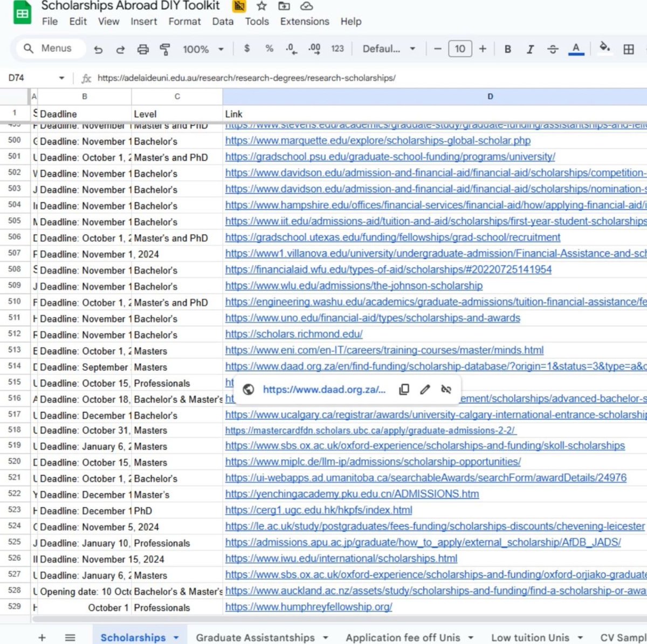Viewport: 647px width, 644px height.
Task: Open more number formats 123
Action: [338, 49]
